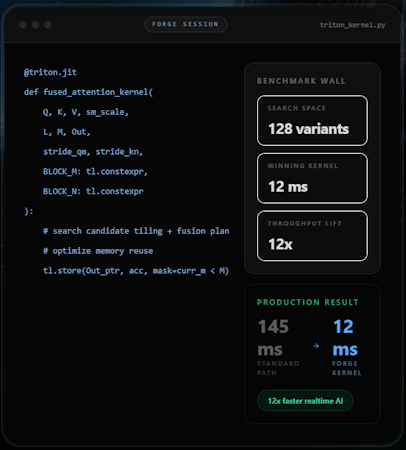Image resolution: width=406 pixels, height=450 pixels.
Task: Click the @triton.jit decorator line
Action: click(x=50, y=72)
